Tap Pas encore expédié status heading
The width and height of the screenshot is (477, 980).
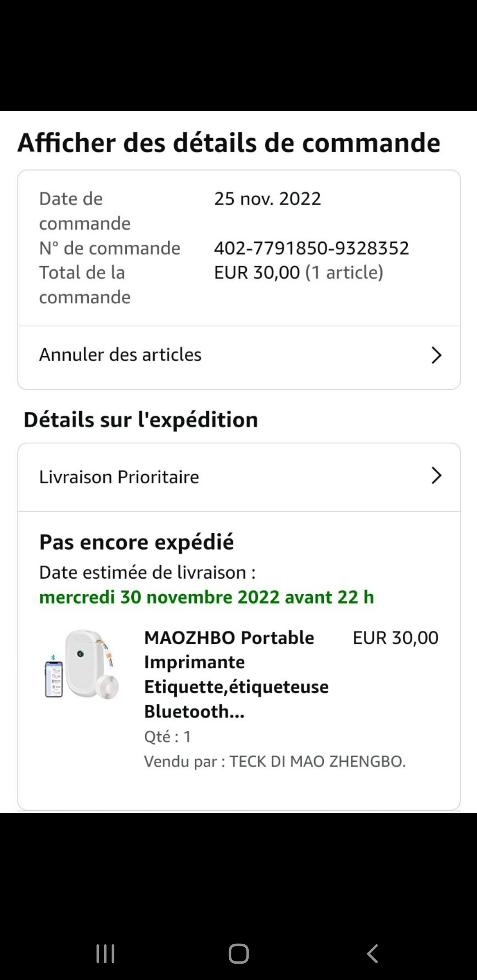click(136, 542)
